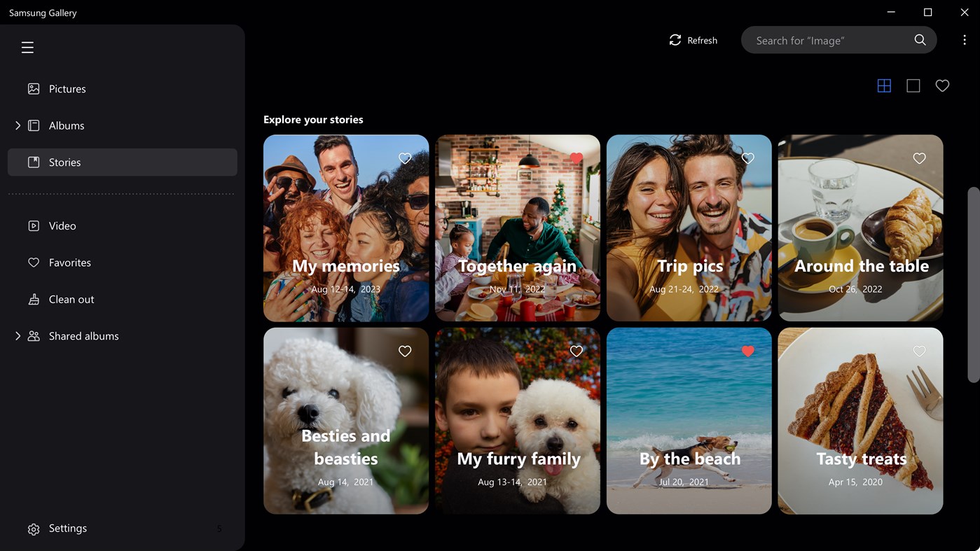Click the search magnifier icon
Screen dimensions: 980x551
coord(920,40)
